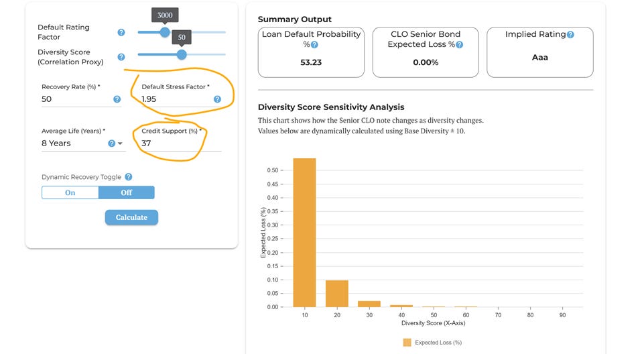This screenshot has width=644, height=354.
Task: Expand the Average Life dropdown arrow
Action: coord(120,143)
